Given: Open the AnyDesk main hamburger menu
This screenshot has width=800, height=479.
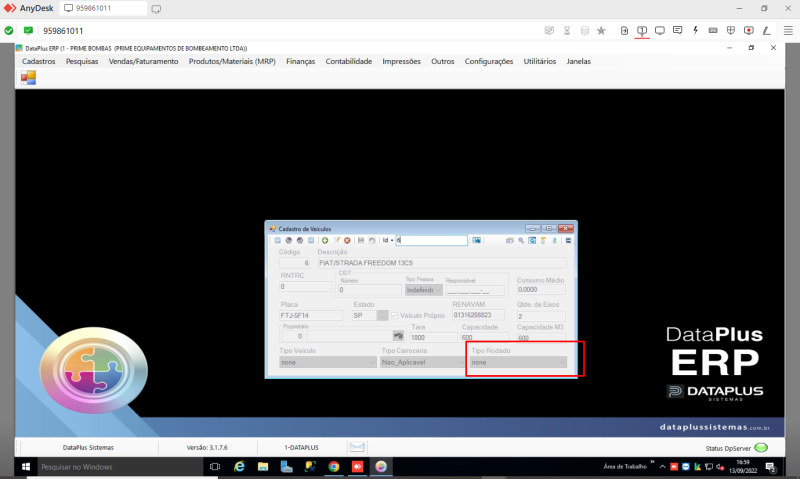Looking at the screenshot, I should coord(788,31).
